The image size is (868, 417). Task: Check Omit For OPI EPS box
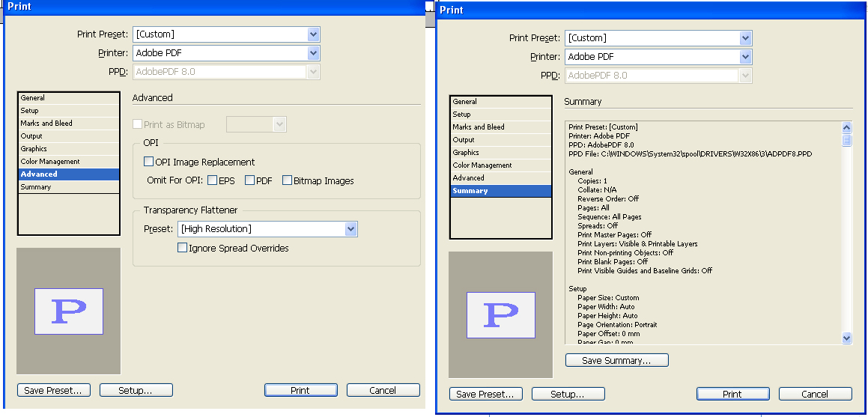pos(213,180)
